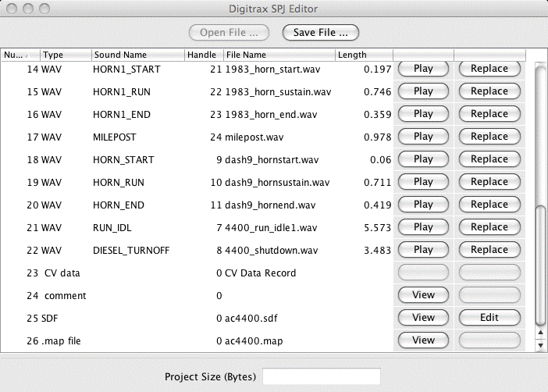View the ac4400.map file
The height and width of the screenshot is (392, 548).
click(x=423, y=340)
